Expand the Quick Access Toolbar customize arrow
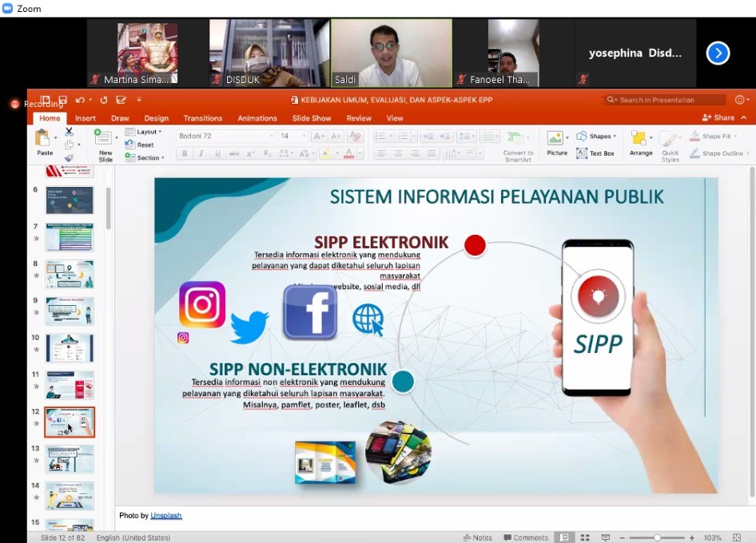Image resolution: width=756 pixels, height=543 pixels. (x=139, y=100)
